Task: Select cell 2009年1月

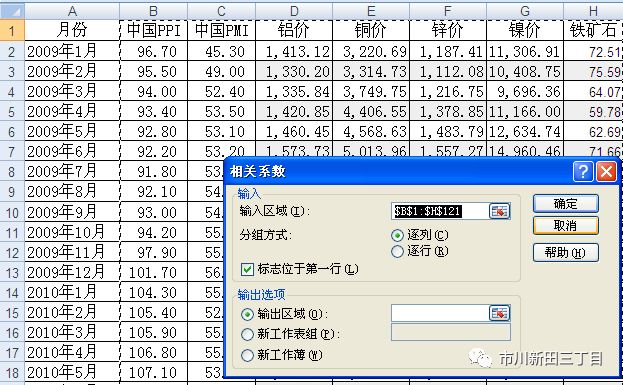Action: (72, 51)
